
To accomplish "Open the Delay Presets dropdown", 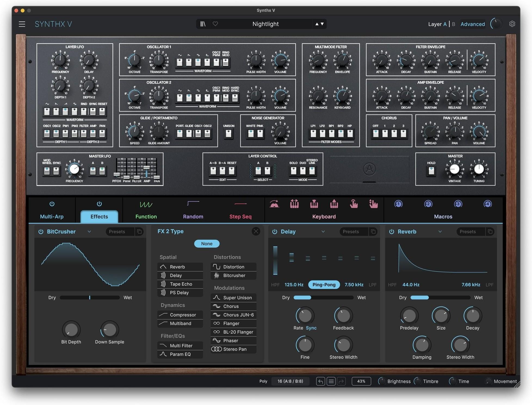I will [354, 231].
